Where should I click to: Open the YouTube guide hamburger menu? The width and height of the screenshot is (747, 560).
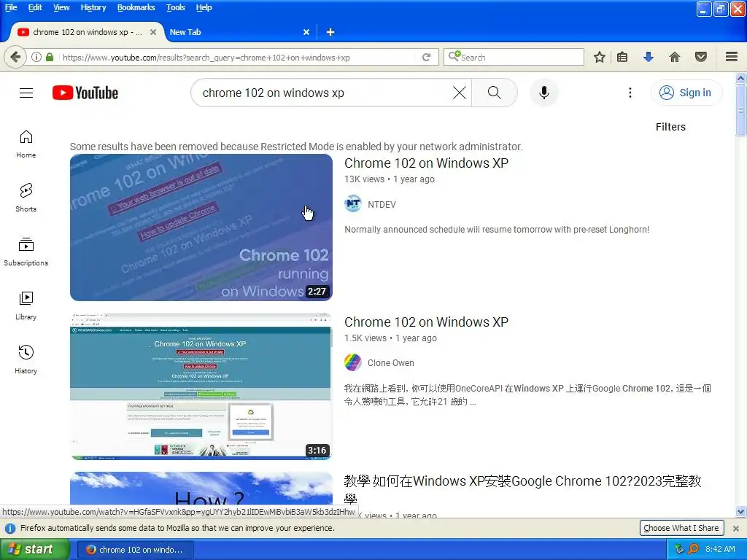click(26, 93)
